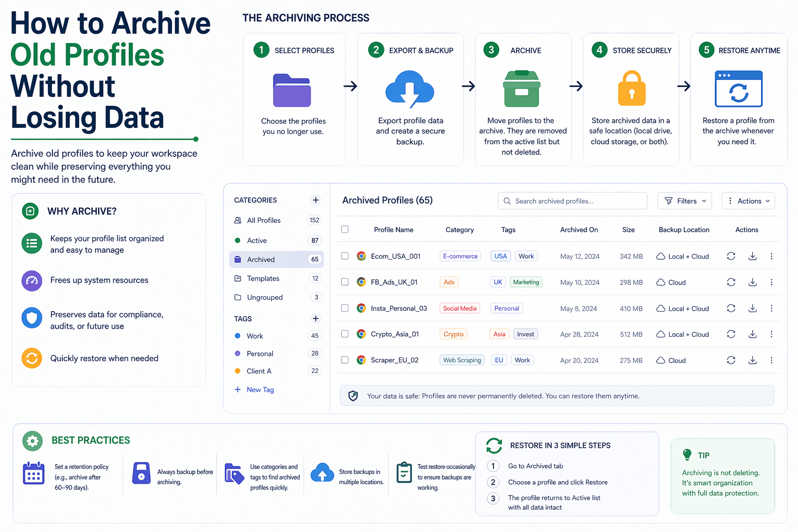Click the USA tag on Ecom_USA_001
The width and height of the screenshot is (798, 532).
(x=500, y=256)
